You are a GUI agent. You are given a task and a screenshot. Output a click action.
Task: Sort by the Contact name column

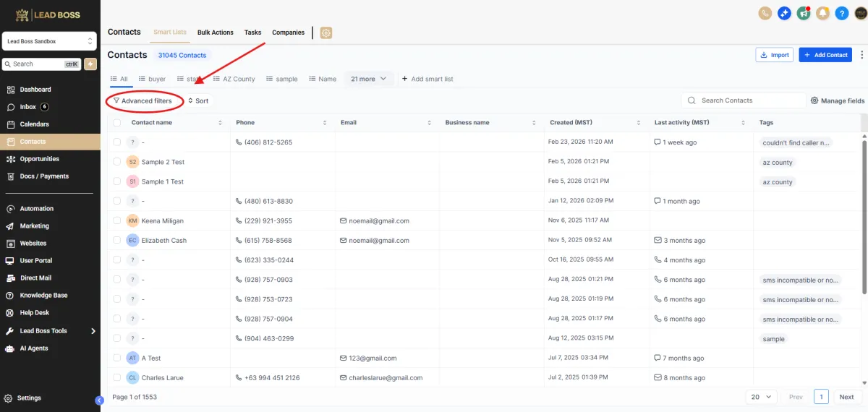click(x=221, y=123)
